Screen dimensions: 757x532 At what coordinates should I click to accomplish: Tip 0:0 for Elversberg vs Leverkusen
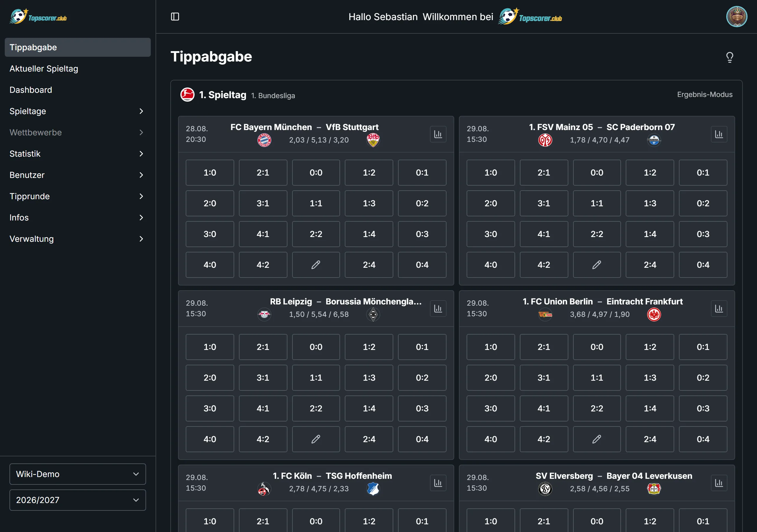597,520
